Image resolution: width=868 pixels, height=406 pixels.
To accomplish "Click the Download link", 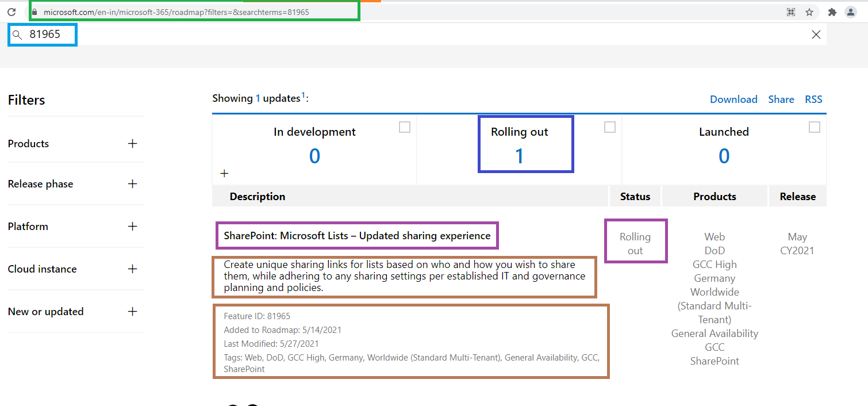I will pyautogui.click(x=733, y=99).
